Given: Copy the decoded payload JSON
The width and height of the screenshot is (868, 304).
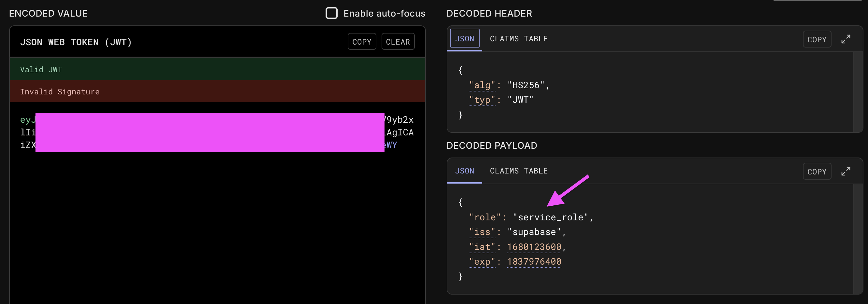Looking at the screenshot, I should 817,172.
